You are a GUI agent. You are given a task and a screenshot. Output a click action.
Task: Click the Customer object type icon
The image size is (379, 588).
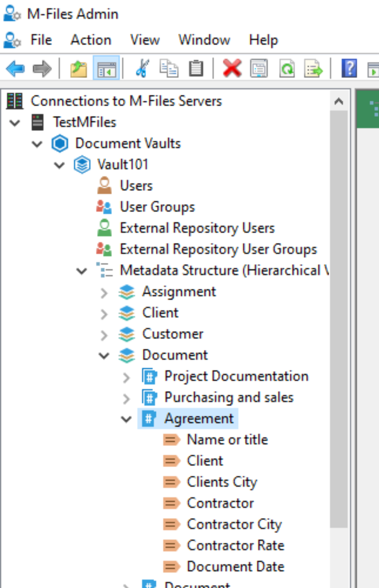126,334
